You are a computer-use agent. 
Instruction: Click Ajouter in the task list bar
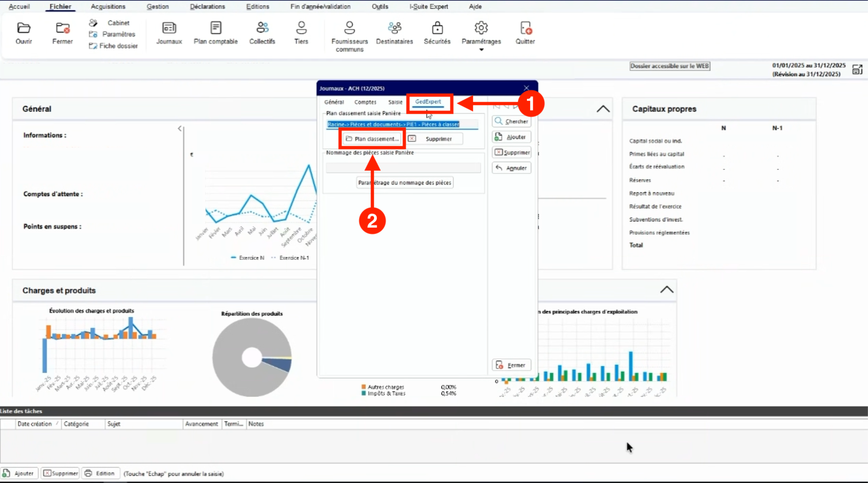pos(19,473)
